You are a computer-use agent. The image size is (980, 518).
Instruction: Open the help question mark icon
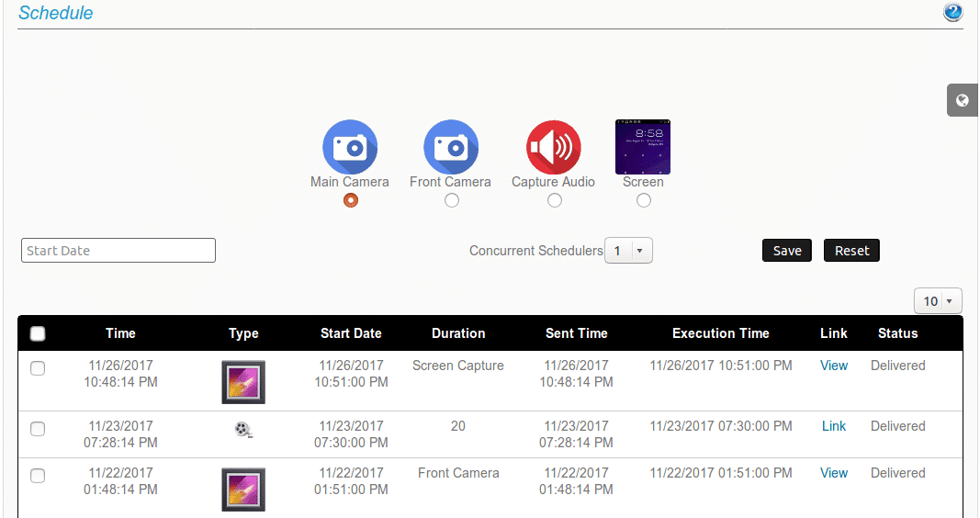point(953,12)
